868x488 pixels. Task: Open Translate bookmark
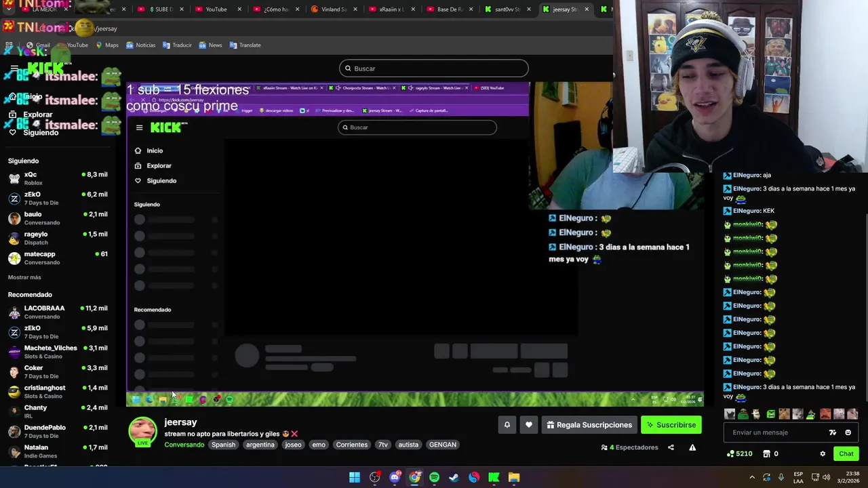245,45
